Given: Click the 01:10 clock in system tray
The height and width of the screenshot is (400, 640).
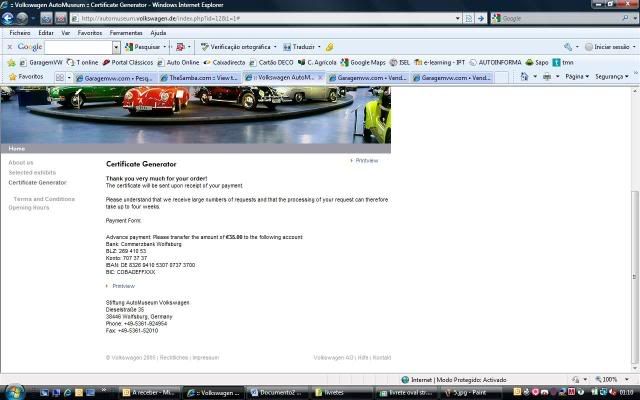Looking at the screenshot, I should click(x=626, y=393).
